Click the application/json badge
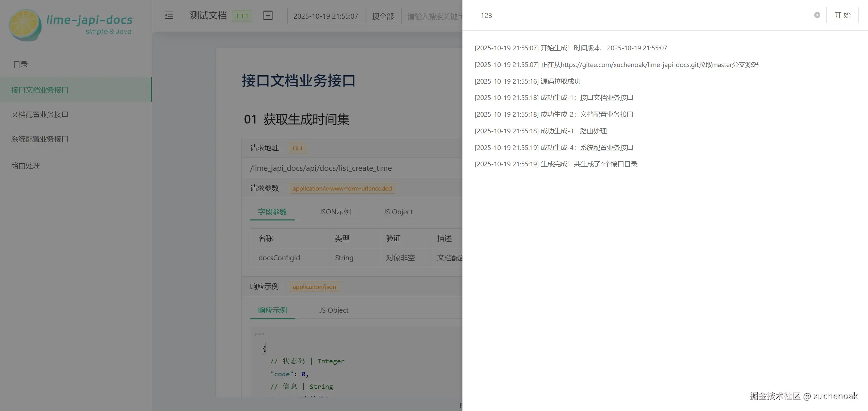Screen dimensions: 868x411 click(x=314, y=286)
